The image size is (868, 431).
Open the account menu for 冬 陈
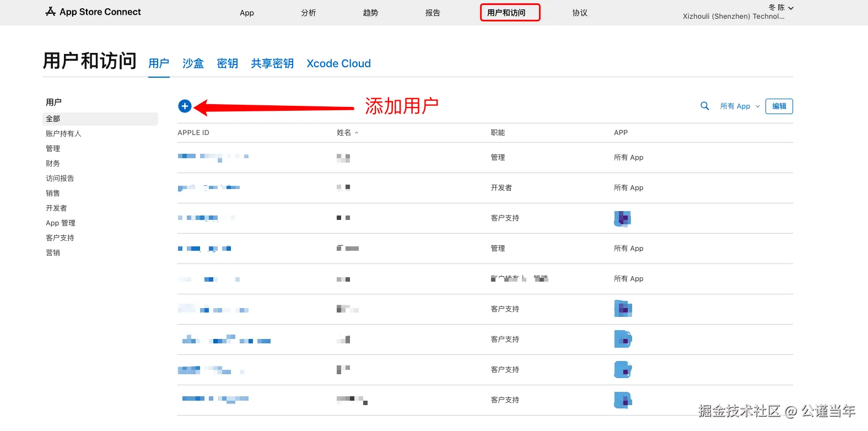[x=781, y=8]
